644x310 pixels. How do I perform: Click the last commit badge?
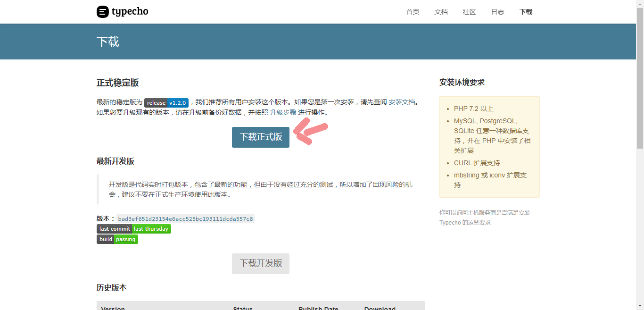pos(134,229)
